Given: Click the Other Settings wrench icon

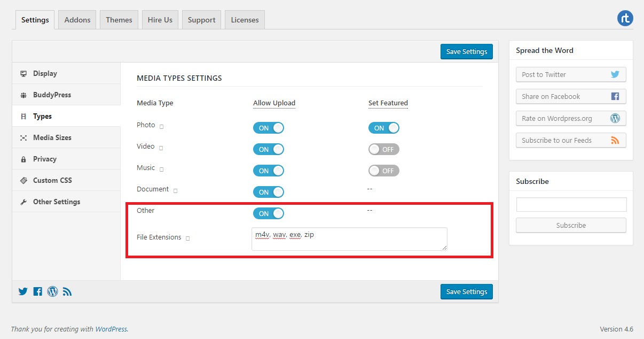Looking at the screenshot, I should click(23, 202).
